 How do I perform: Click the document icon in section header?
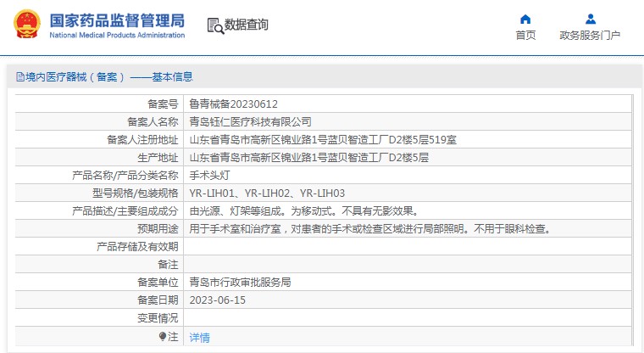tap(19, 77)
